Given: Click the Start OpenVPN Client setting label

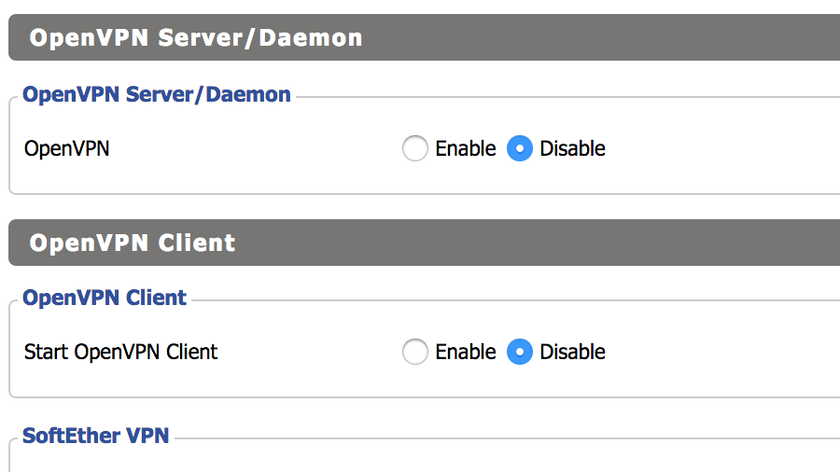Looking at the screenshot, I should click(121, 352).
